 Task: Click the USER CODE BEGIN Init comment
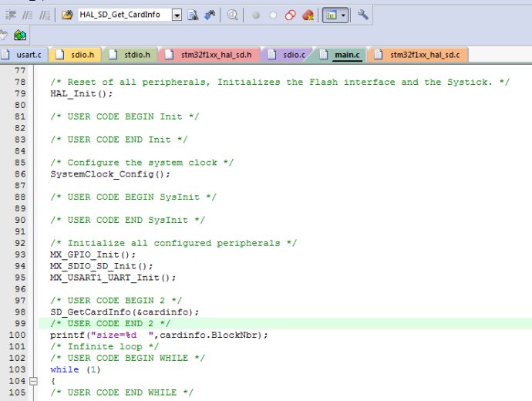[x=124, y=116]
